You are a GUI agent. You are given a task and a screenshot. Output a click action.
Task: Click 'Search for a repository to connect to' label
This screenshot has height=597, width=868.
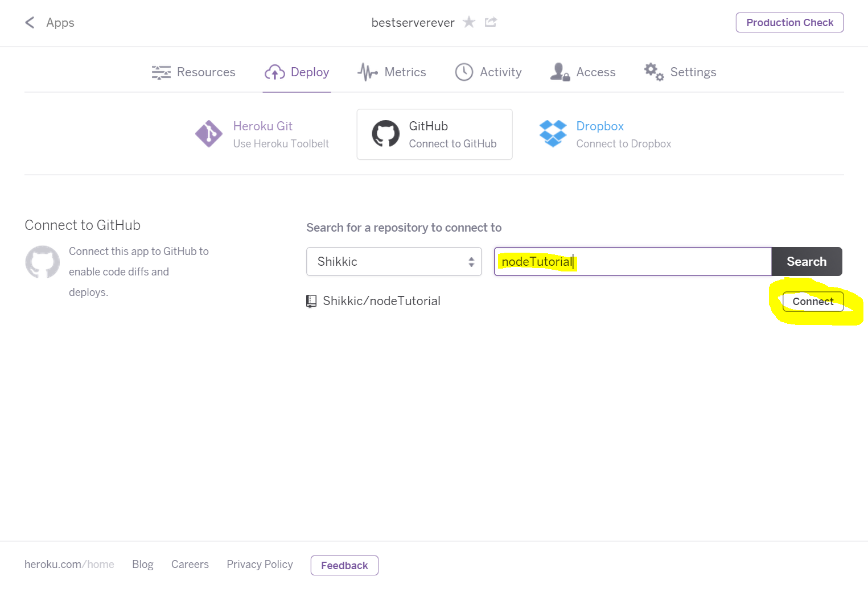404,228
